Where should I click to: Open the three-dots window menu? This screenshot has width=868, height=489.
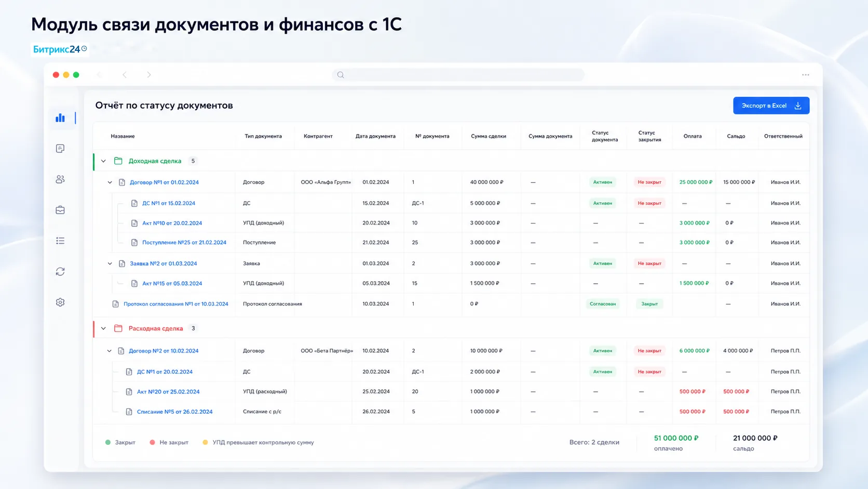[805, 75]
